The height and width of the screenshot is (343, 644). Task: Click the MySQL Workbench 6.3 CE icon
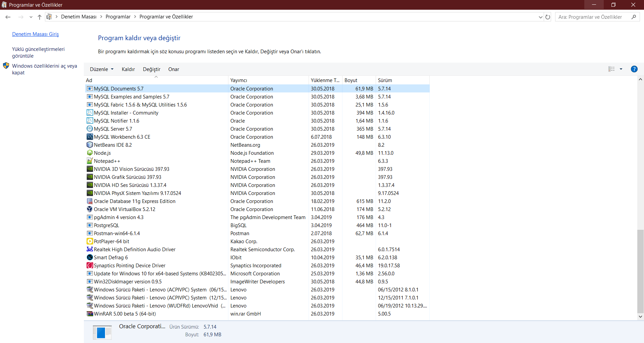(90, 137)
